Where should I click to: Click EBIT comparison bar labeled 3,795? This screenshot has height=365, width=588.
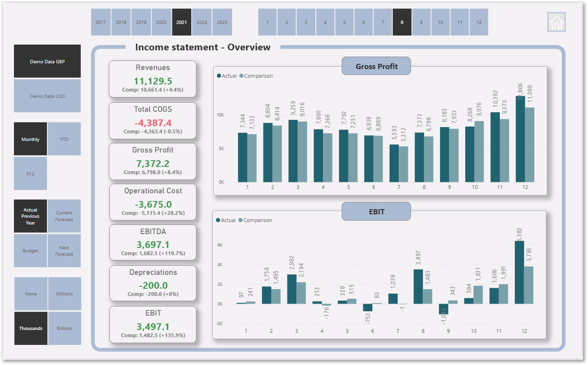[x=529, y=285]
